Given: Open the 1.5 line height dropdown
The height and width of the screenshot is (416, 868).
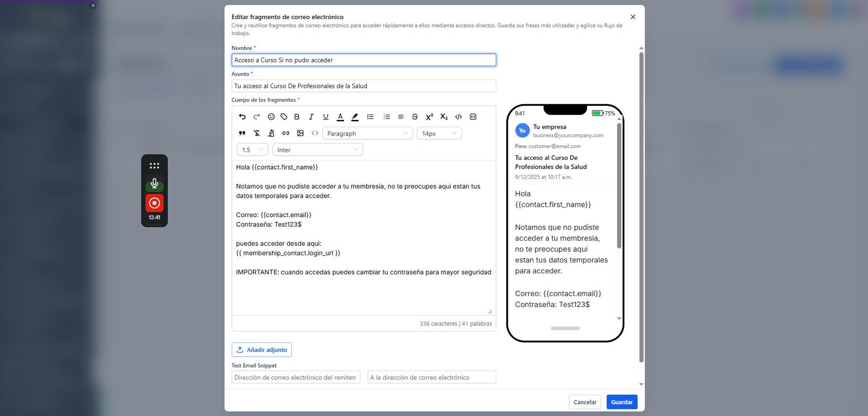Looking at the screenshot, I should click(252, 150).
